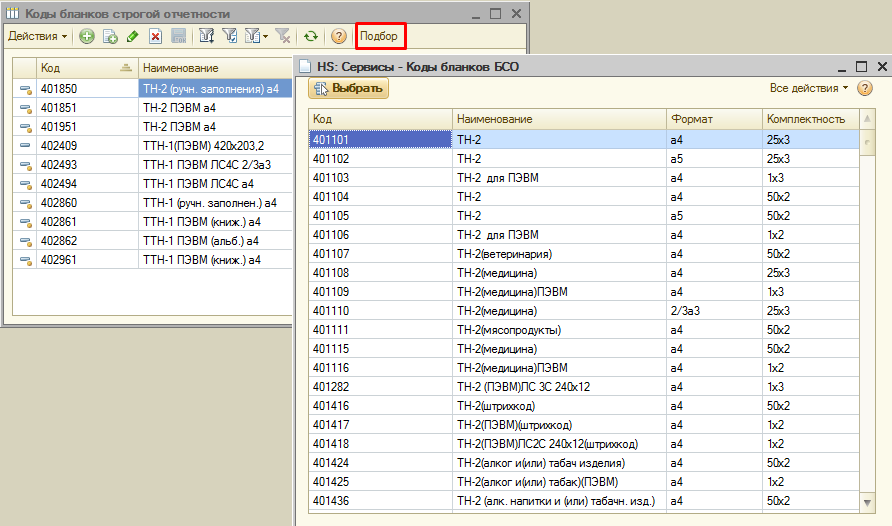Close the Коды бланков строгой отчетности window
This screenshot has height=526, width=892.
pos(516,14)
